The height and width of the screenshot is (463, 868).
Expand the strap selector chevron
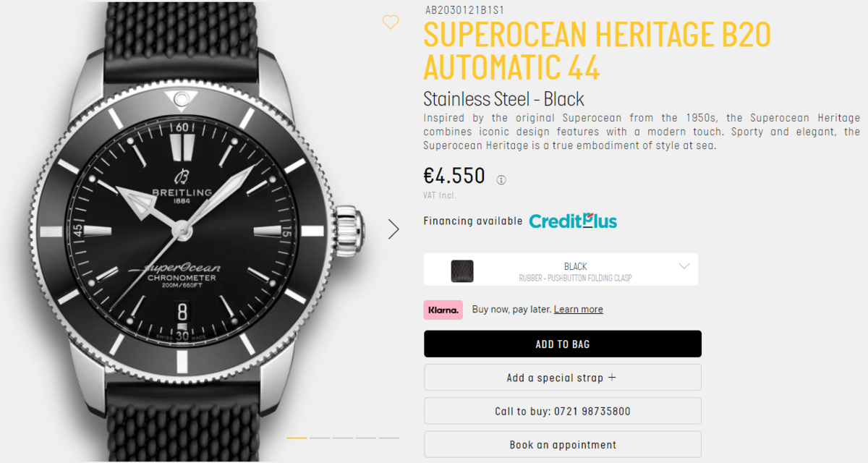point(684,266)
